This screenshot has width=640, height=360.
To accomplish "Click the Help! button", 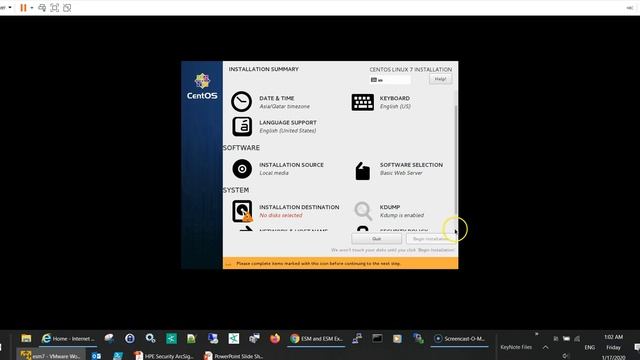I will click(x=440, y=79).
